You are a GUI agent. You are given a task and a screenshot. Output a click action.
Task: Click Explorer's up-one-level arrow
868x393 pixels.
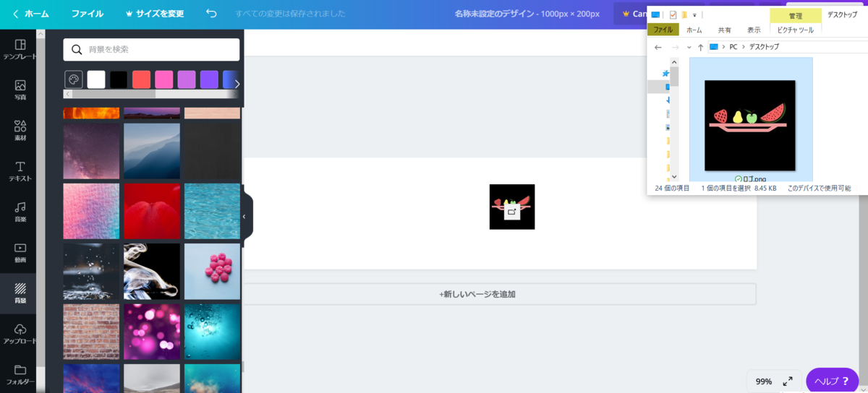point(700,47)
